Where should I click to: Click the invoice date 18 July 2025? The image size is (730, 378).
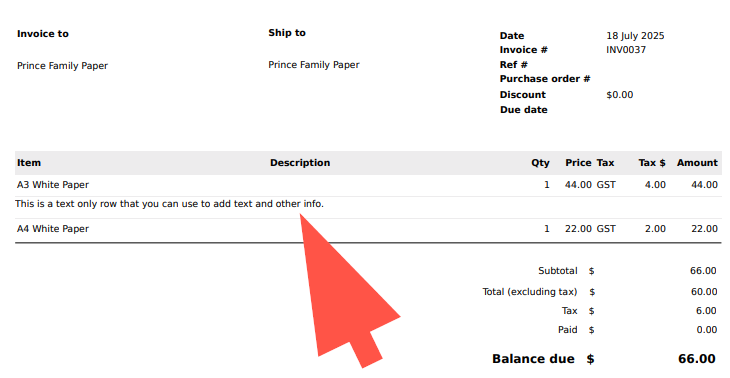point(635,36)
